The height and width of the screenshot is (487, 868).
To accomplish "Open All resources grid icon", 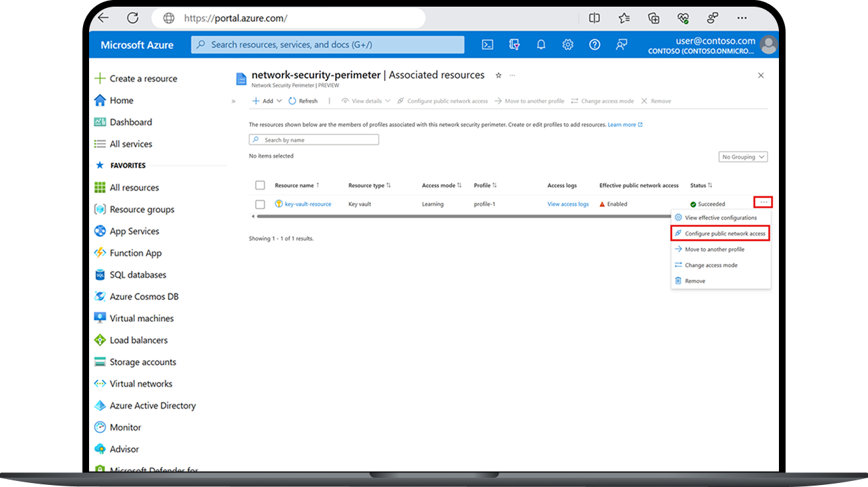I will tap(100, 188).
